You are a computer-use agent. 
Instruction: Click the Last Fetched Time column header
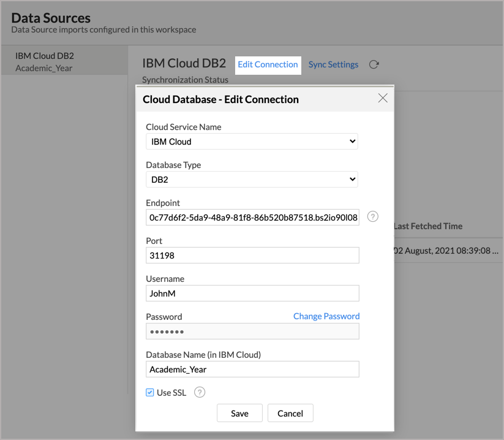point(428,226)
